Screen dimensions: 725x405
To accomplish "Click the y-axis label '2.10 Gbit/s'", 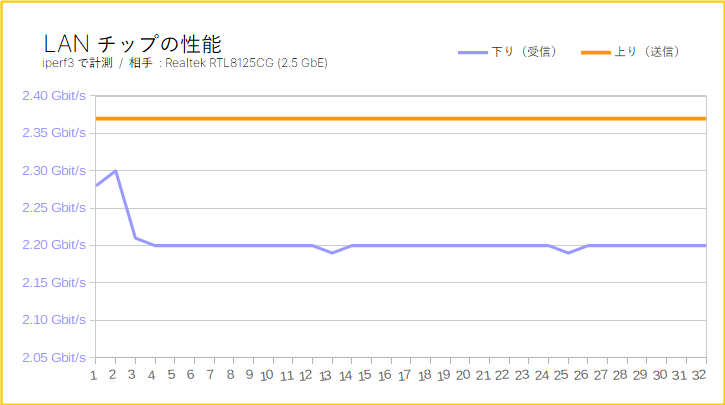I will (54, 319).
